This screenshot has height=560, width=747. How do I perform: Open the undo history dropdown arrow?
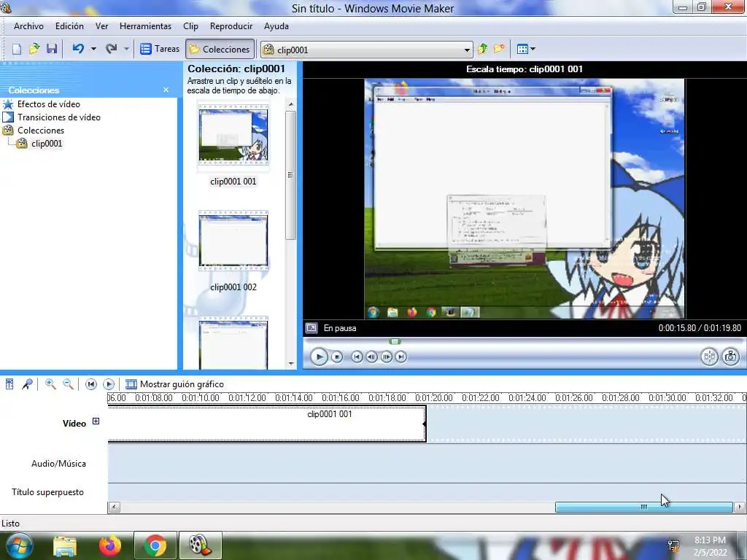pyautogui.click(x=93, y=49)
